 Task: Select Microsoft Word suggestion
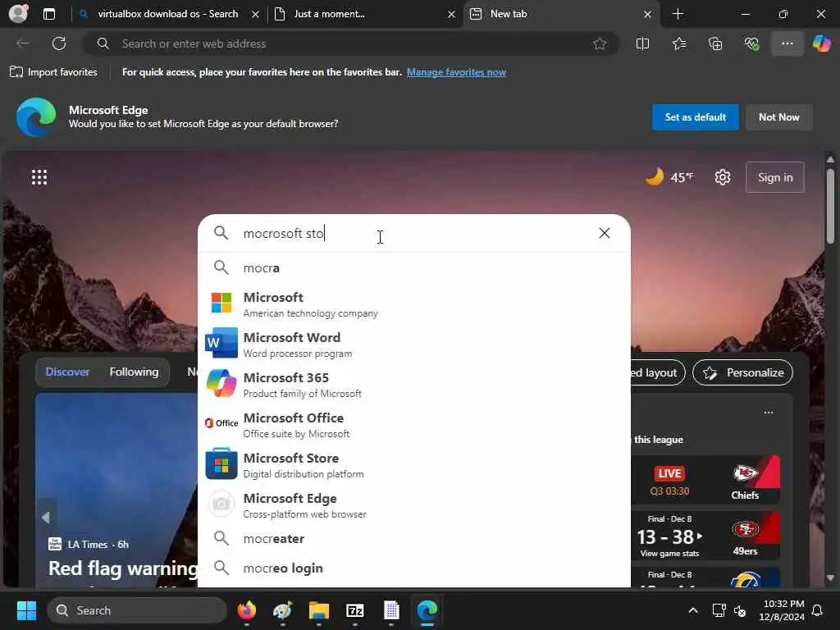(x=414, y=344)
